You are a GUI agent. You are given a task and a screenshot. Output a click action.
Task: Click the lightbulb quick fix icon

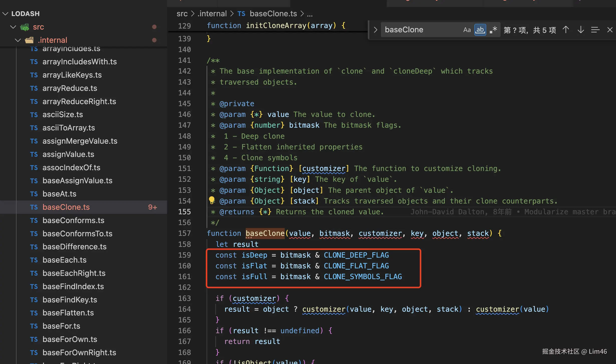(212, 200)
